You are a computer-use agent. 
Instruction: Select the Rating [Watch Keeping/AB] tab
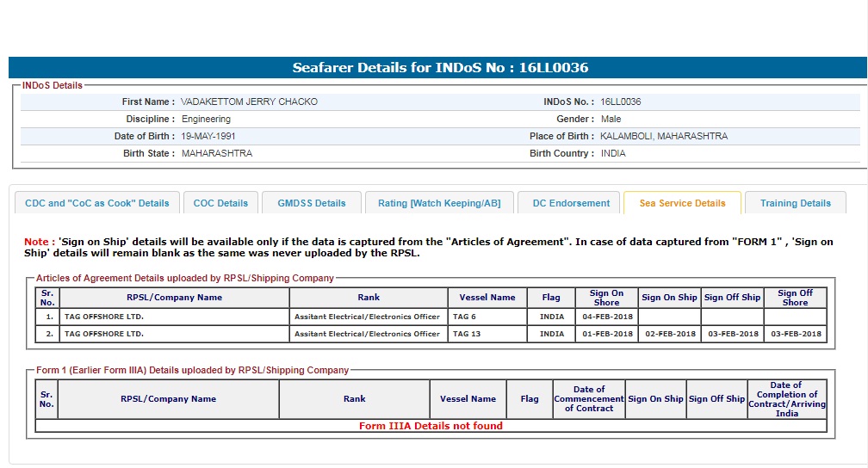point(439,203)
